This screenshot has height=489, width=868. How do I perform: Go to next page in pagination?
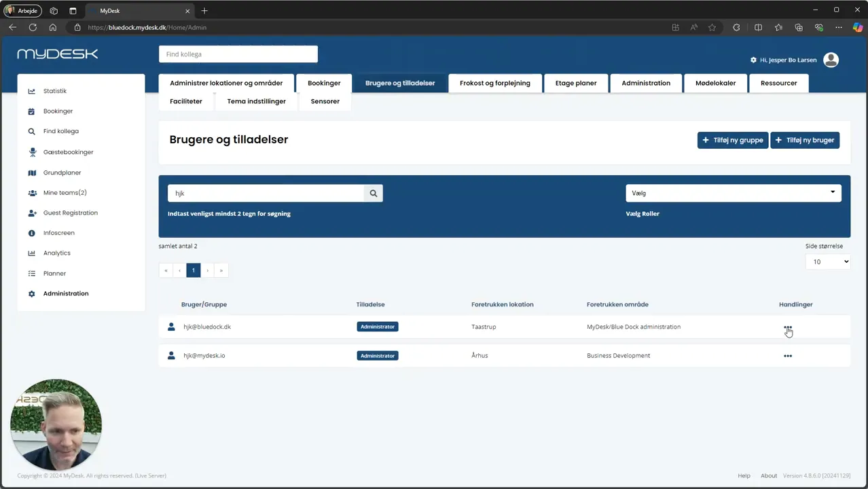pyautogui.click(x=207, y=270)
